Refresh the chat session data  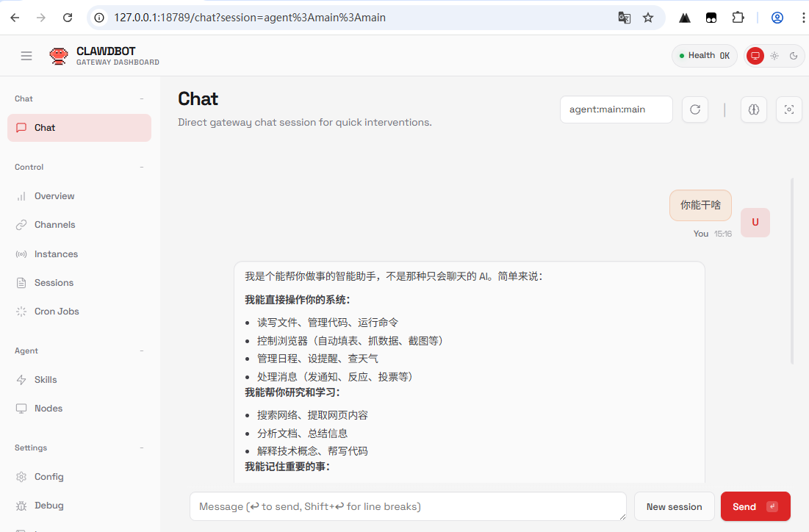coord(695,109)
